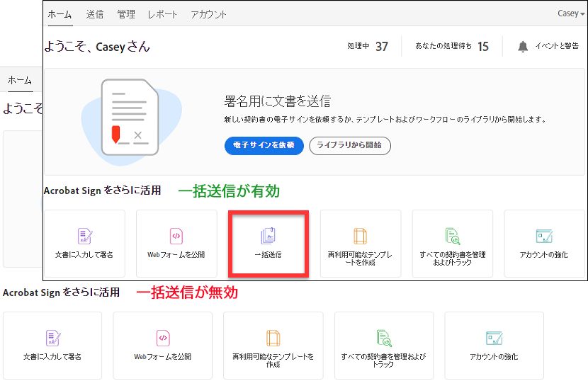Click the 署名用に文書を送信 heading
Image resolution: width=588 pixels, height=381 pixels.
click(x=278, y=101)
